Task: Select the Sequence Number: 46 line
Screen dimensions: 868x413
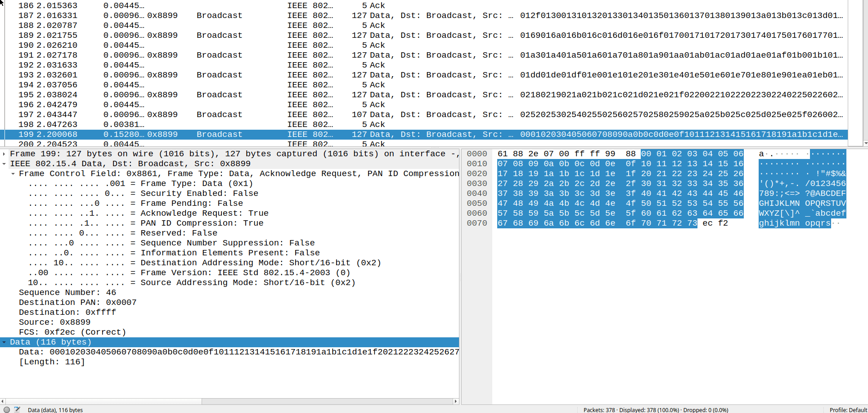Action: point(67,293)
